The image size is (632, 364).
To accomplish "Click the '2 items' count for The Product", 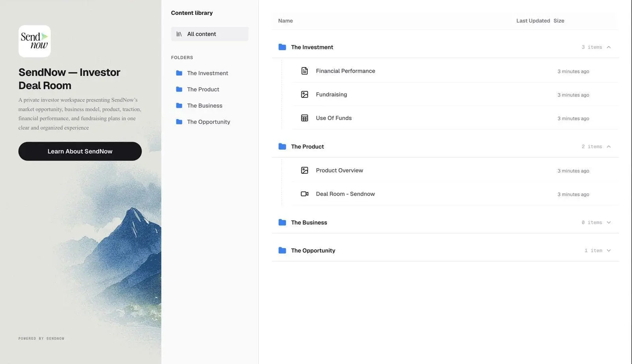I will click(x=592, y=147).
